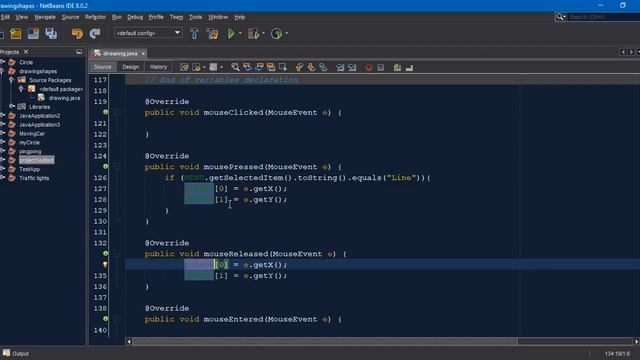
Task: Click the Previous Bookmark icon
Action: pyautogui.click(x=300, y=67)
